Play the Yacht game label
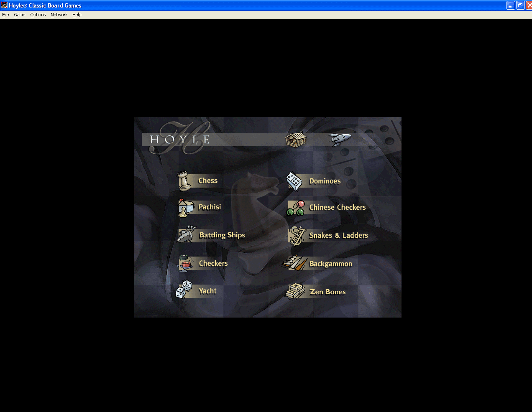 tap(208, 291)
